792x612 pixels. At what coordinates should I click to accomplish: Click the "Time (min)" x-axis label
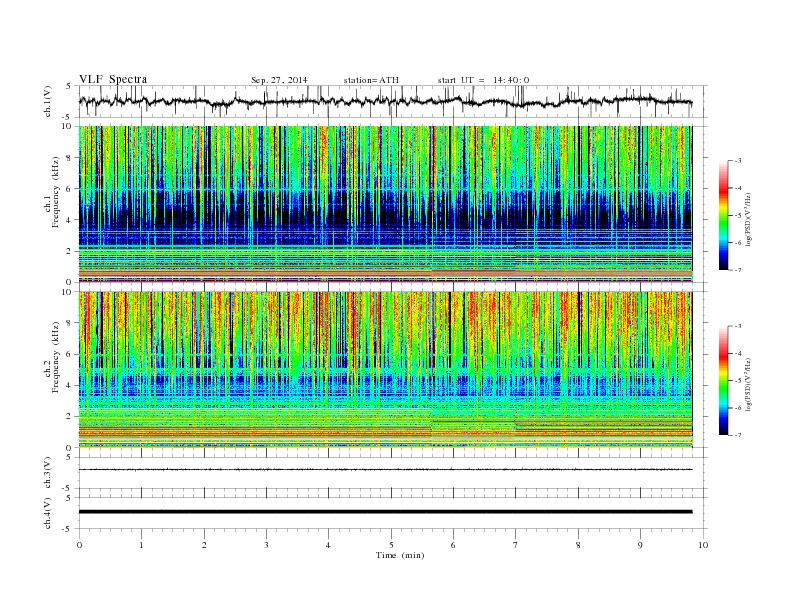(400, 555)
